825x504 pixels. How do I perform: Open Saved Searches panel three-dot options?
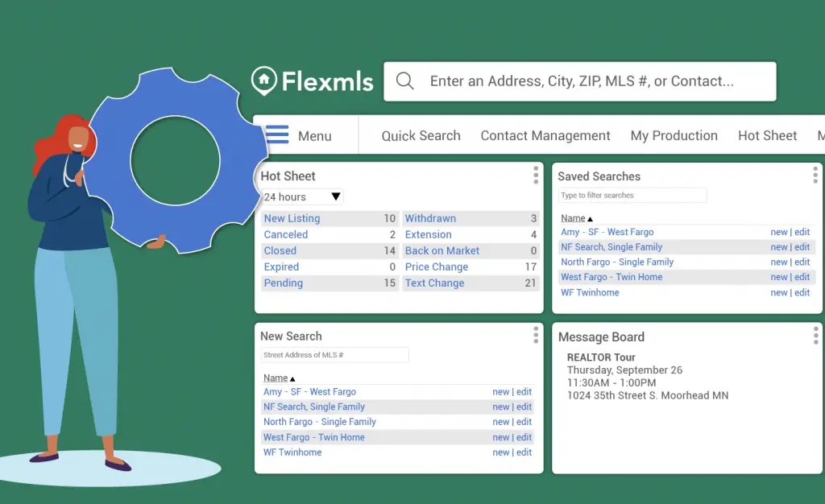815,176
